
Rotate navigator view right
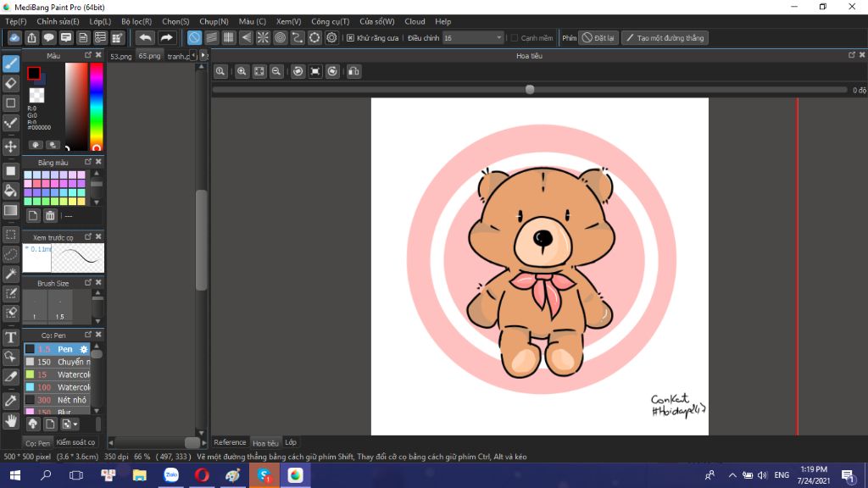pyautogui.click(x=332, y=71)
